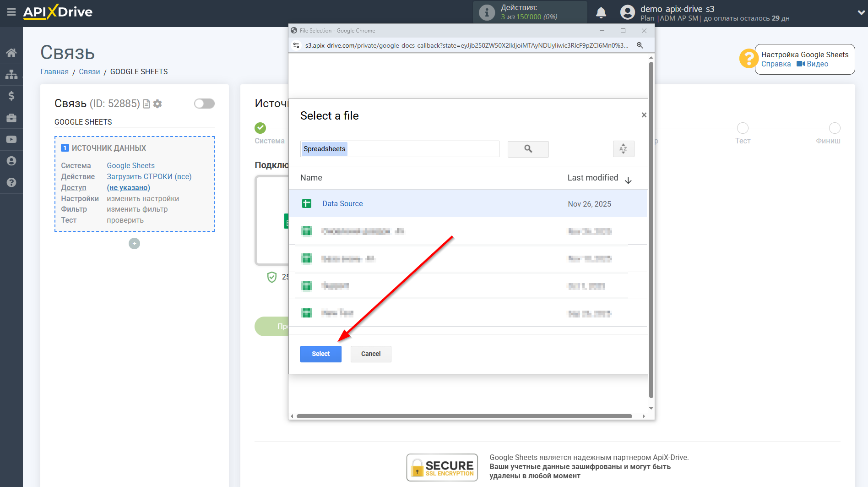Open the Справка help link
The width and height of the screenshot is (868, 487).
pos(776,64)
